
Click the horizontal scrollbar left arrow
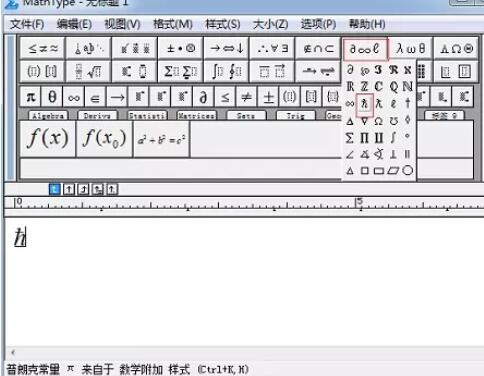pos(13,352)
